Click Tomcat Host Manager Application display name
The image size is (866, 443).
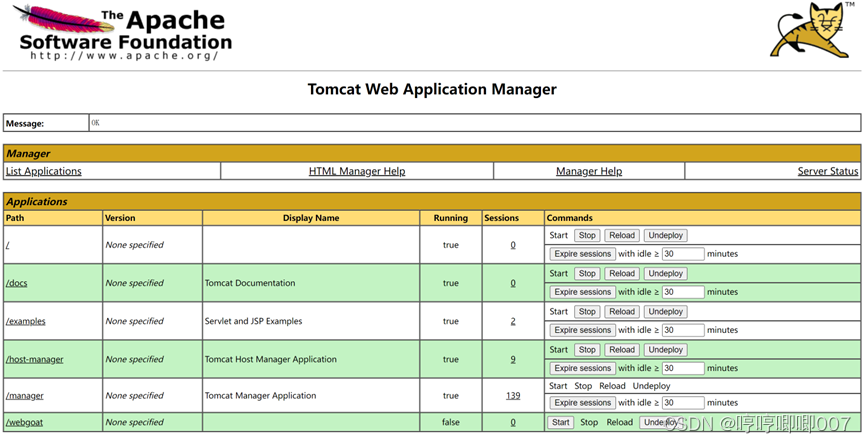(271, 359)
